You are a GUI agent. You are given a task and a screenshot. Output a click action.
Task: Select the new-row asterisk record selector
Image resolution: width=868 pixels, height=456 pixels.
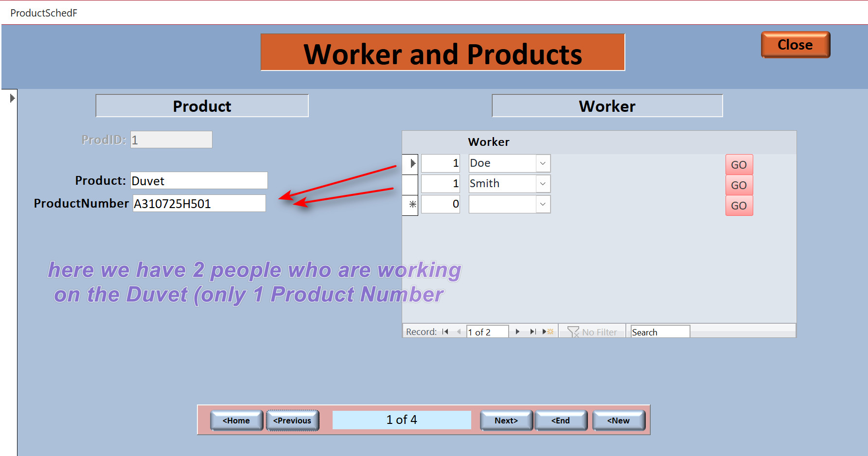coord(410,205)
